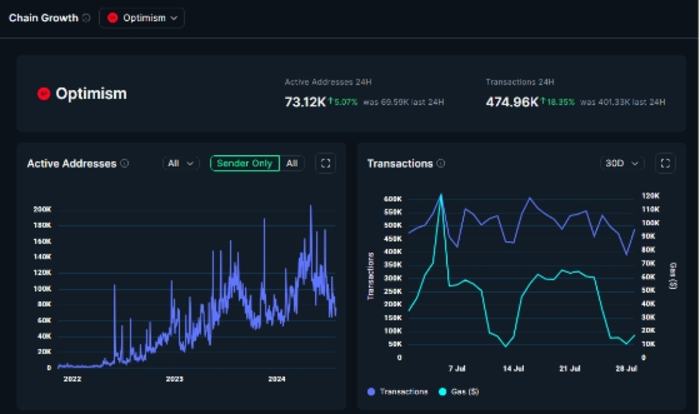Click the 200K y-axis label on Active Addresses
Viewport: 700px width, 414px height.
42,209
